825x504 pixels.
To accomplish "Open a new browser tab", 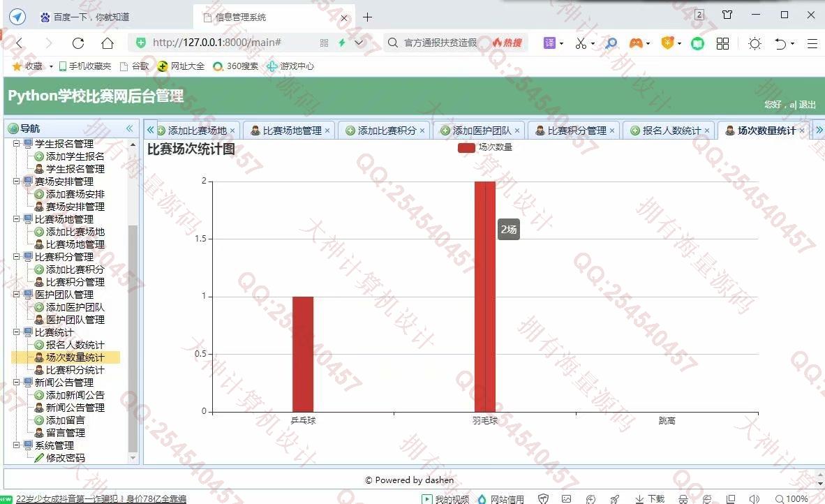I will pyautogui.click(x=367, y=17).
